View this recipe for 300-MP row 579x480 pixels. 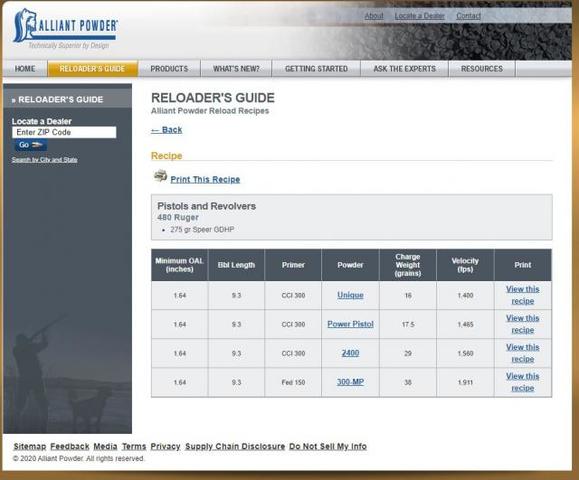(x=523, y=382)
